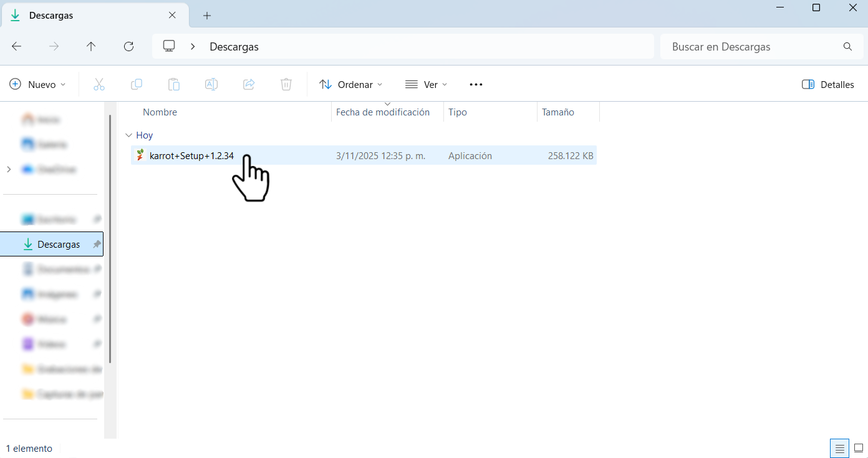Click the Aplicación type cell
The height and width of the screenshot is (458, 868).
pyautogui.click(x=470, y=156)
